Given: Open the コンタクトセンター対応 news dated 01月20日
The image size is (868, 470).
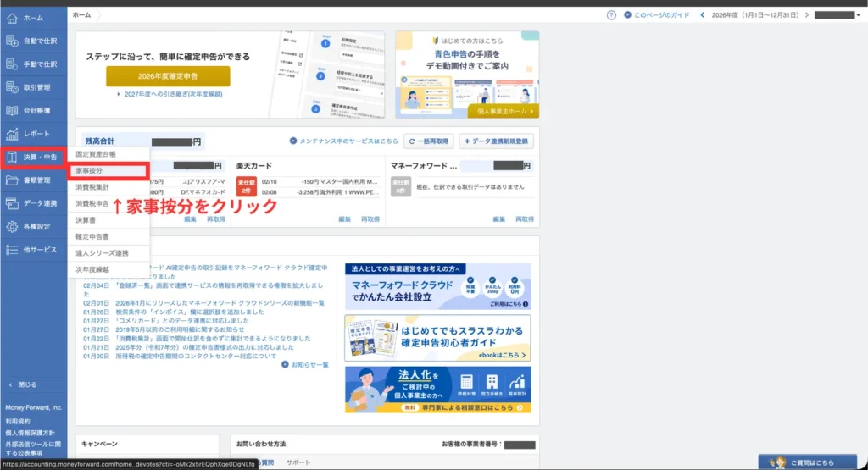Looking at the screenshot, I should point(196,356).
